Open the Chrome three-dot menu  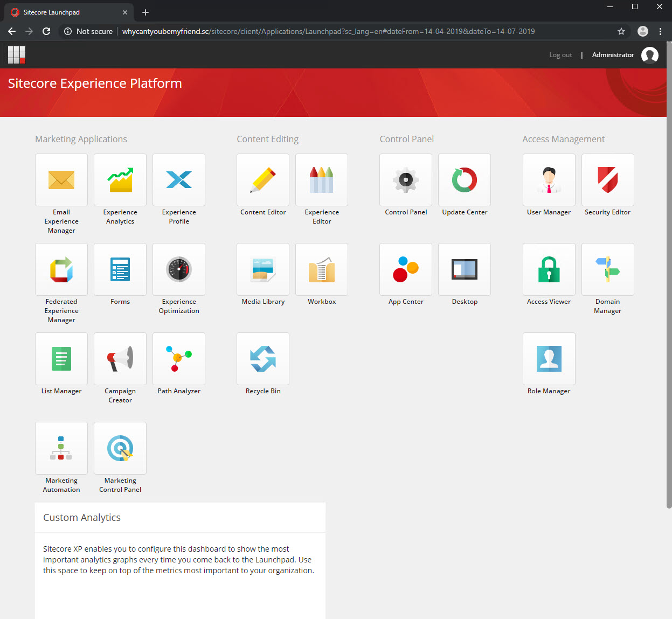point(660,31)
